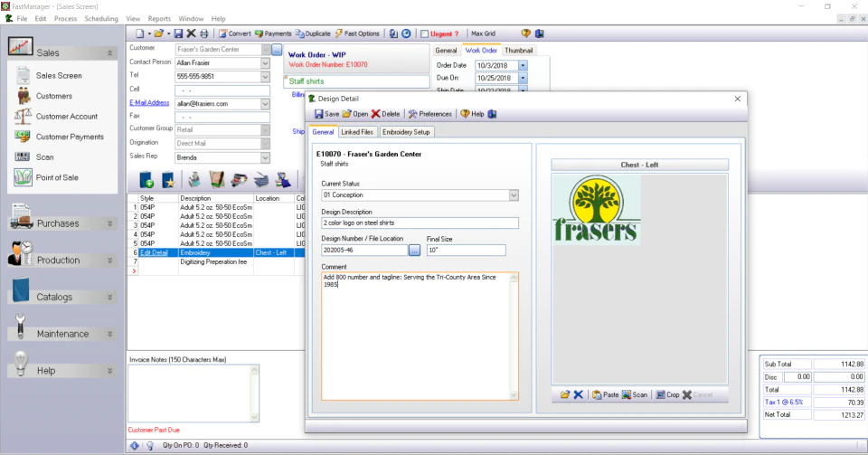
Task: Click the paint brush and cans icon above grid
Action: pyautogui.click(x=283, y=180)
